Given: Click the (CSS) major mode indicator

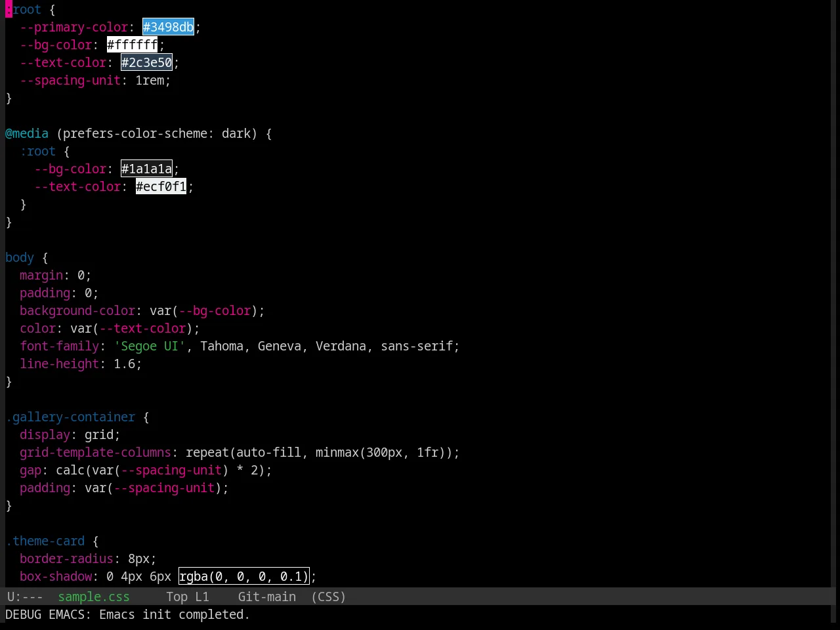Looking at the screenshot, I should tap(328, 597).
